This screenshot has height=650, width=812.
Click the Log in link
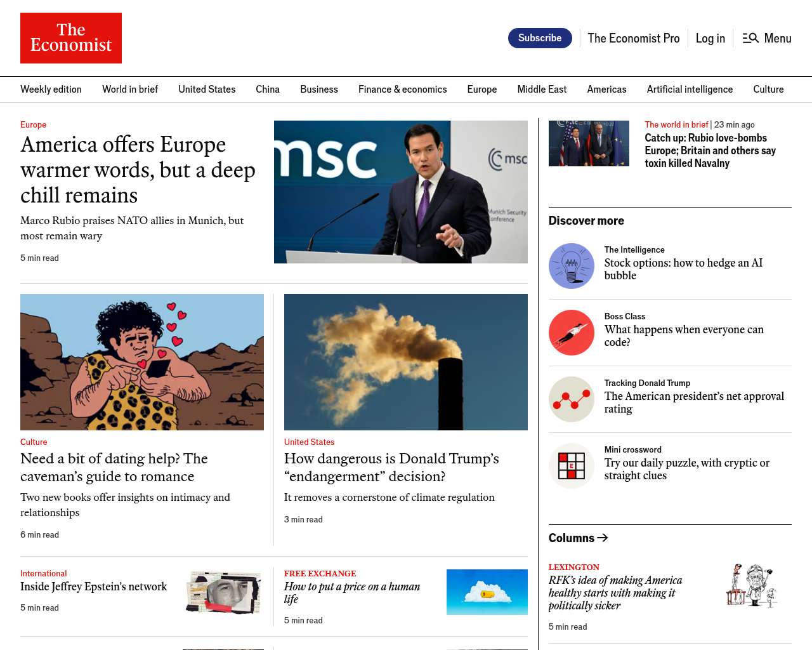click(x=710, y=38)
